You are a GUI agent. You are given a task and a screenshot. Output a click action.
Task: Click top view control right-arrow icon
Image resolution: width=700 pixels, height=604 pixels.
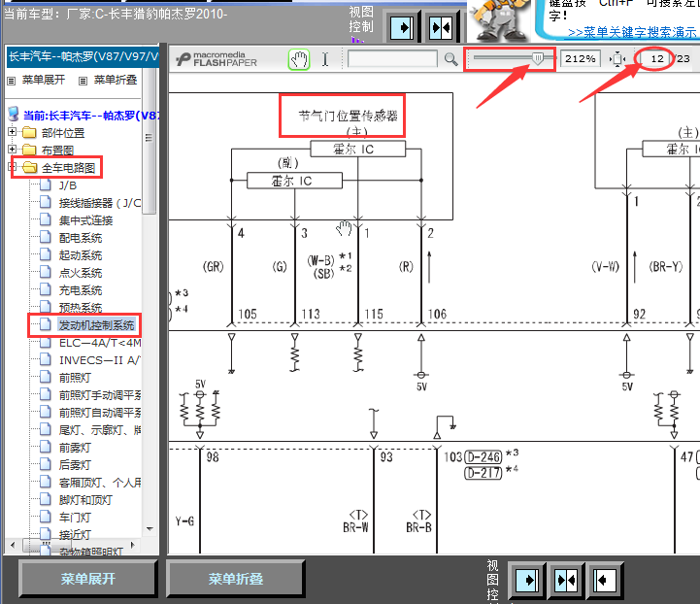point(403,28)
